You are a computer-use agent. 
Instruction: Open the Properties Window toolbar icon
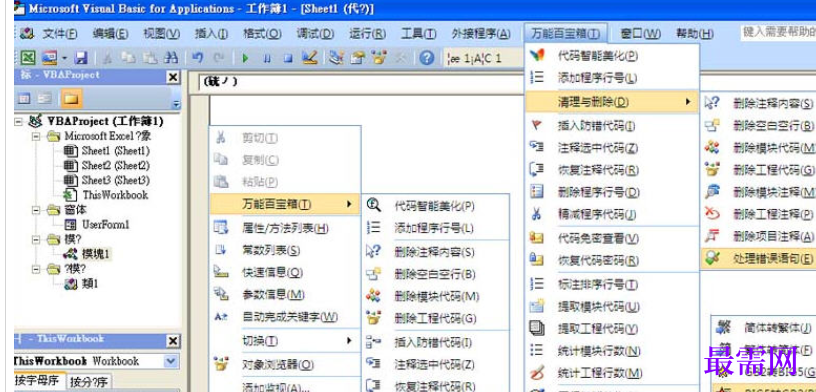pos(358,57)
